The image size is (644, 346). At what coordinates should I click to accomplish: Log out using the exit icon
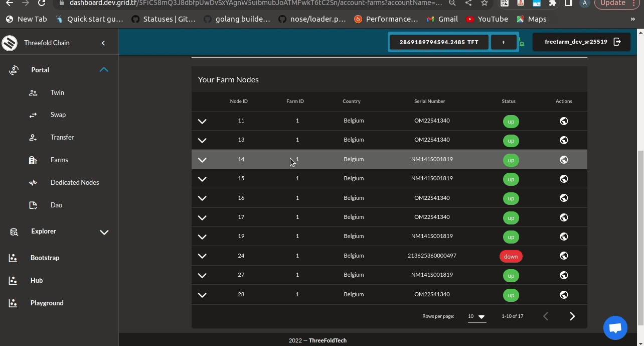(617, 42)
